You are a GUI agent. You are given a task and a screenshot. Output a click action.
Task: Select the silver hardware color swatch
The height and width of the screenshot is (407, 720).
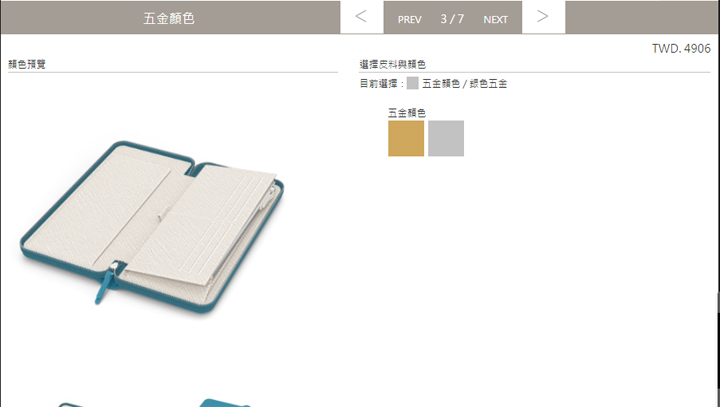446,138
